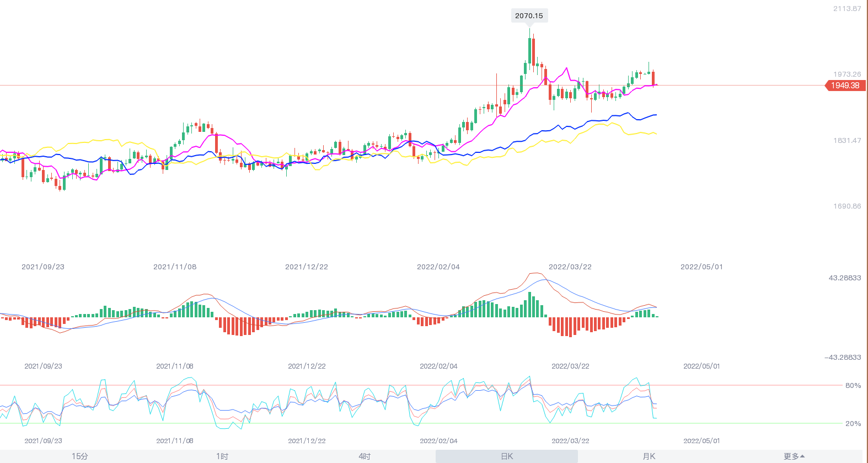Click the 1973.26 price axis label
The image size is (868, 463).
tap(846, 74)
